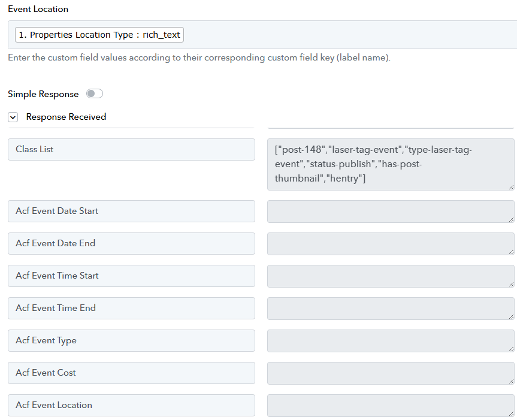Screen dimensions: 517x420
Task: Click the Acf Event Date End value box
Action: (391, 244)
